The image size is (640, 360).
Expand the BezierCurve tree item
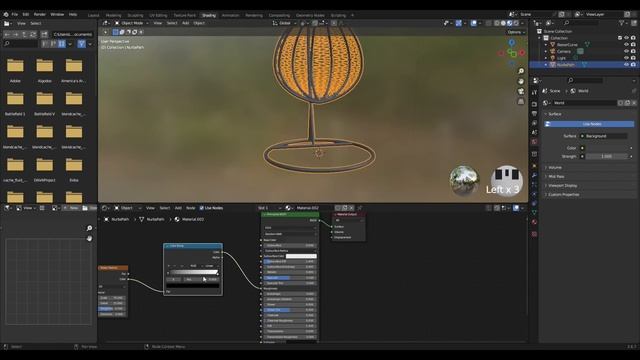[x=546, y=44]
